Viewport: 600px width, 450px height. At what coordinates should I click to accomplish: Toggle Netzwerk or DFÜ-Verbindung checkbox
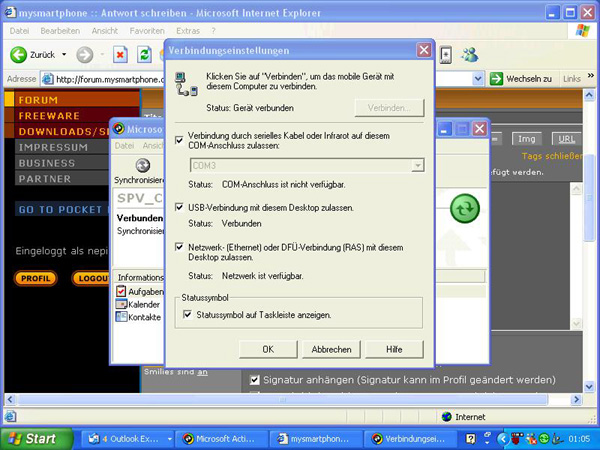[179, 247]
